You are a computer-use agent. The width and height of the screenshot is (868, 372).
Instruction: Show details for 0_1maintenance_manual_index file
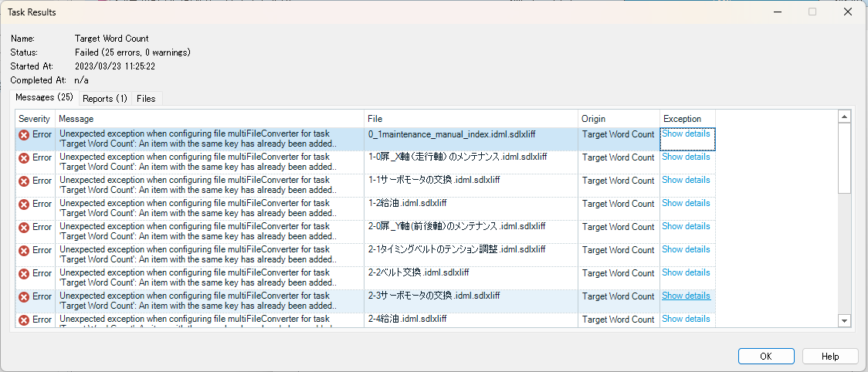pyautogui.click(x=686, y=134)
